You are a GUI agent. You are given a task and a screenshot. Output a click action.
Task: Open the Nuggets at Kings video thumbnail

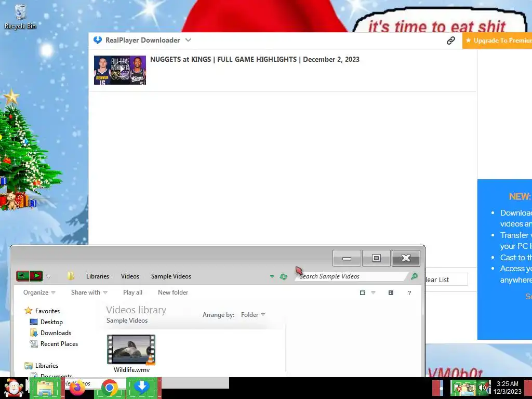[120, 70]
